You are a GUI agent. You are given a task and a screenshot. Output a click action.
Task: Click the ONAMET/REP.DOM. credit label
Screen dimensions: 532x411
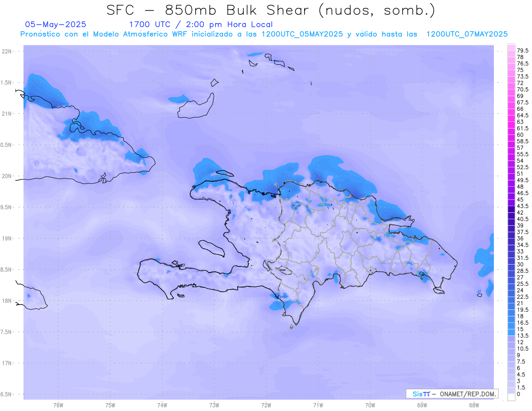coord(468,394)
